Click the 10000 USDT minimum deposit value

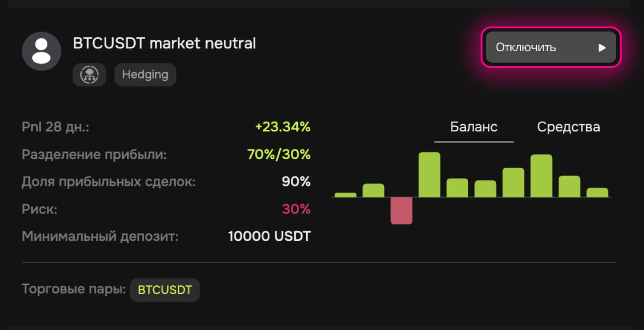269,237
